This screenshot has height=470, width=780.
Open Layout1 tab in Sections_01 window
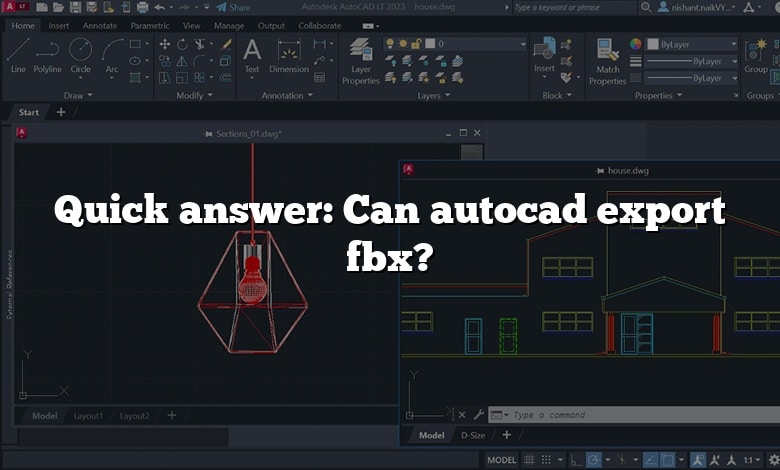click(x=88, y=416)
